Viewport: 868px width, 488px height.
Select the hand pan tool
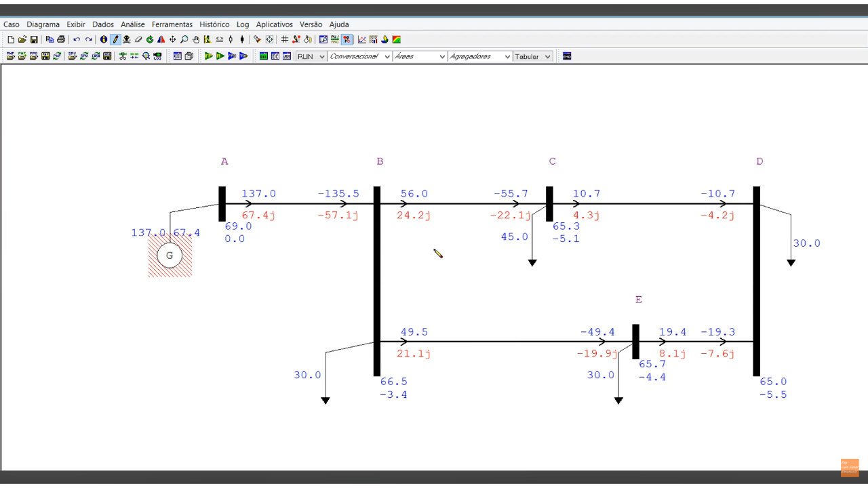click(195, 40)
